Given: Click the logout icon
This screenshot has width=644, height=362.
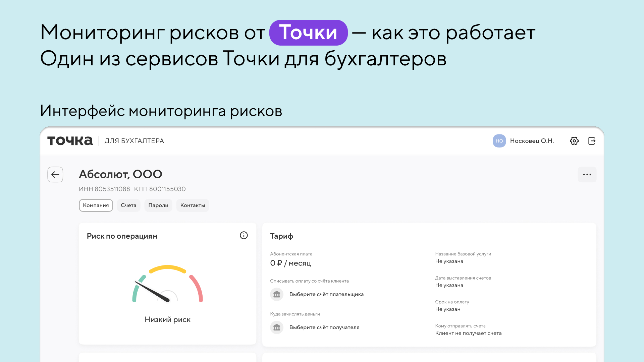Looking at the screenshot, I should (592, 141).
